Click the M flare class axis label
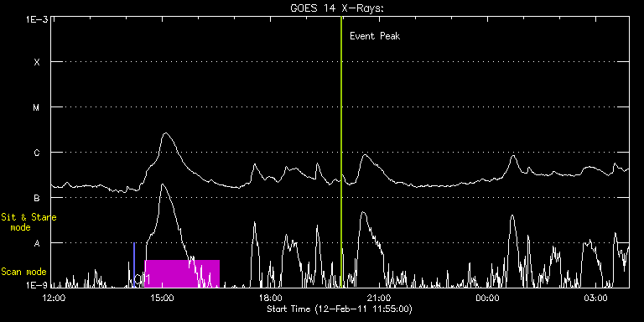This screenshot has width=644, height=322. tap(37, 107)
